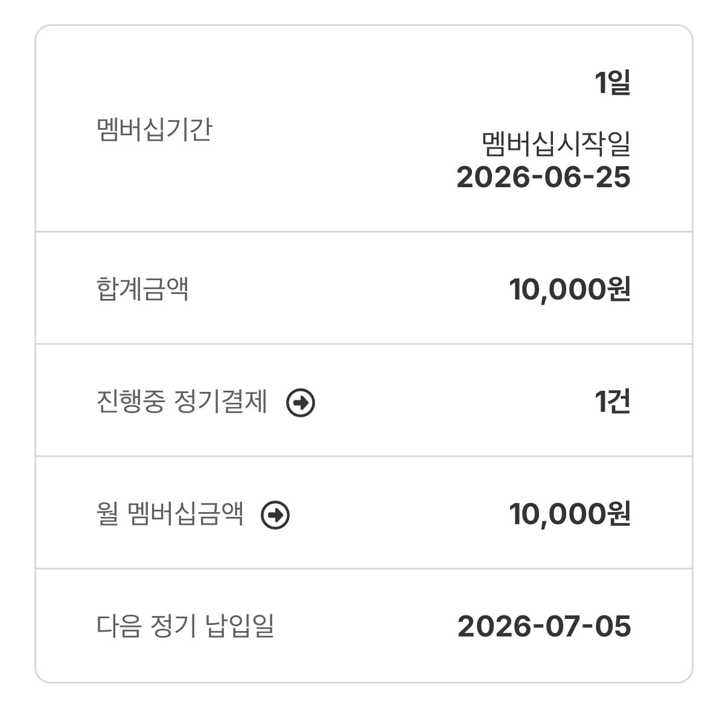Image resolution: width=728 pixels, height=718 pixels.
Task: Select the 2026-06-25 start date
Action: [x=544, y=178]
